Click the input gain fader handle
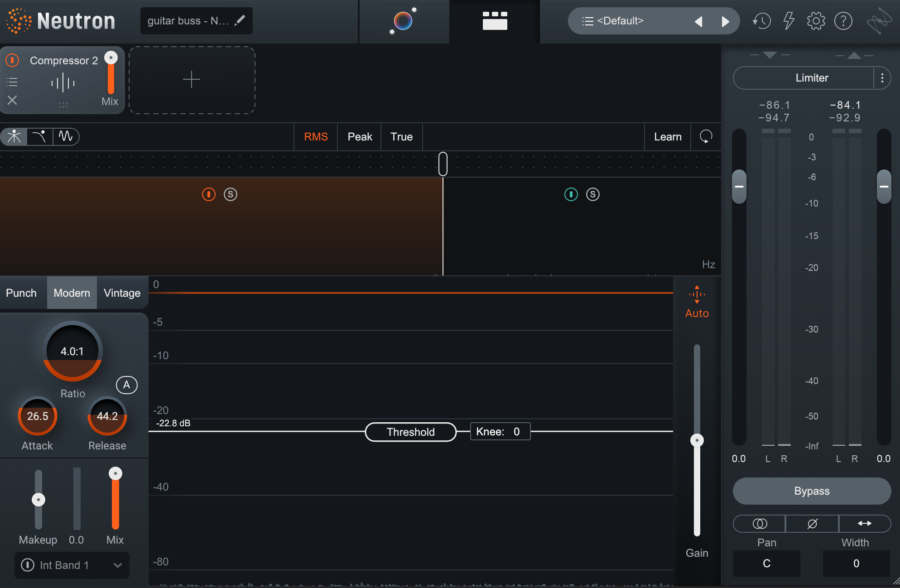The width and height of the screenshot is (900, 588). [x=739, y=187]
